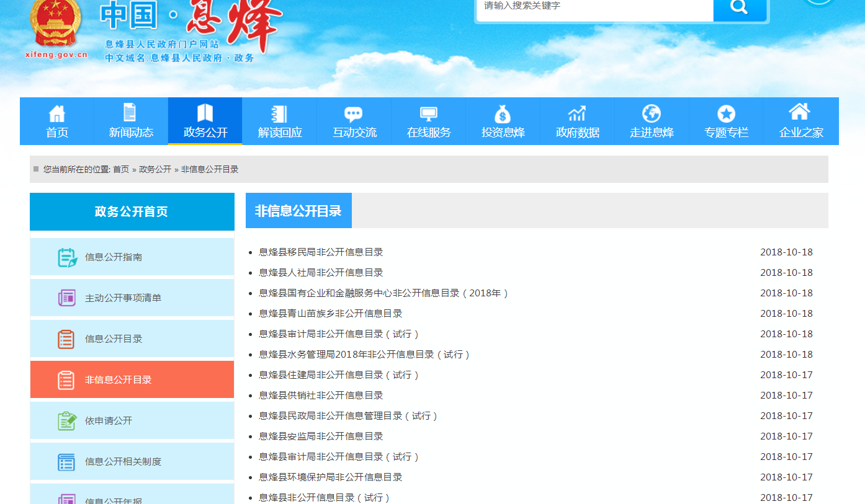
Task: Click the magnifier search button
Action: (x=739, y=7)
